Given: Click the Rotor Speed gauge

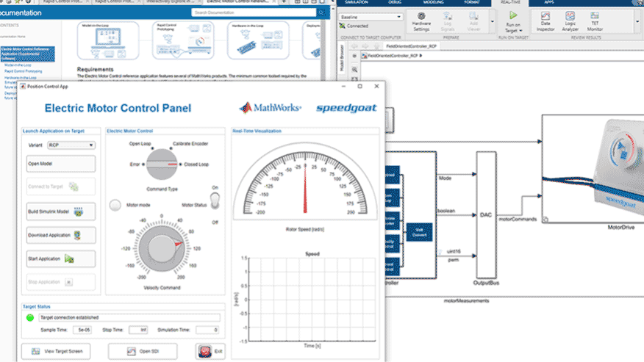Looking at the screenshot, I should [x=305, y=181].
